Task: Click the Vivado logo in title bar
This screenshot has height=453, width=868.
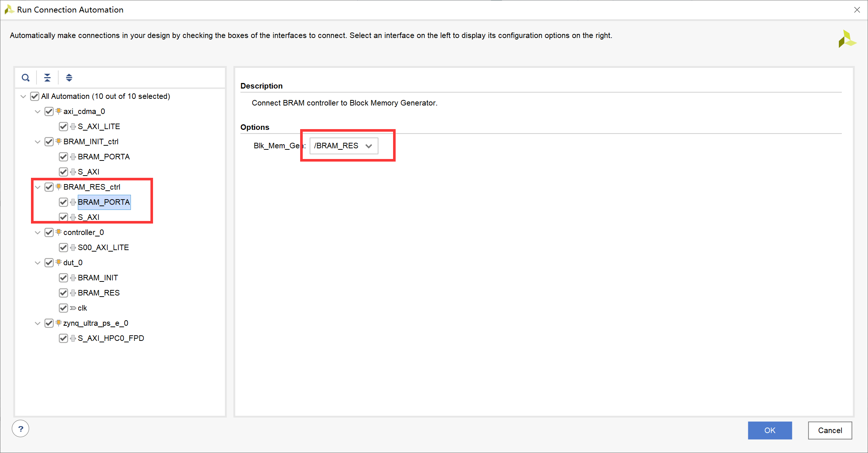Action: click(9, 10)
